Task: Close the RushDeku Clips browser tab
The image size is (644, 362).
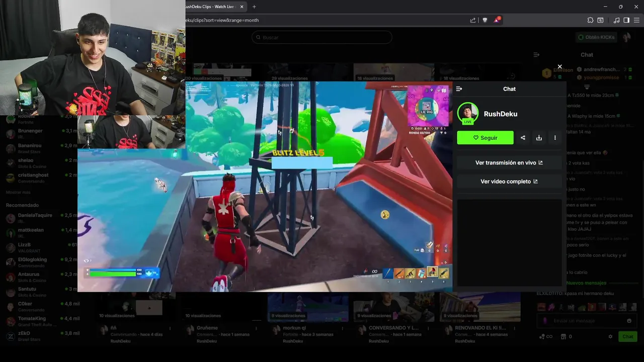Action: 242,7
